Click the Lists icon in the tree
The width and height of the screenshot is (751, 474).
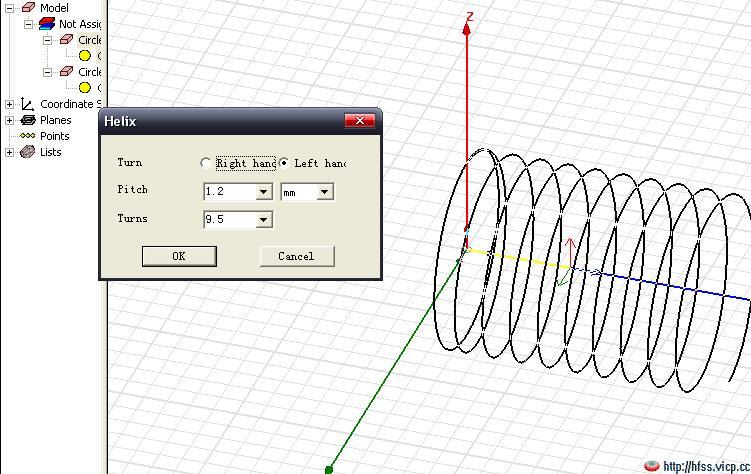28,152
